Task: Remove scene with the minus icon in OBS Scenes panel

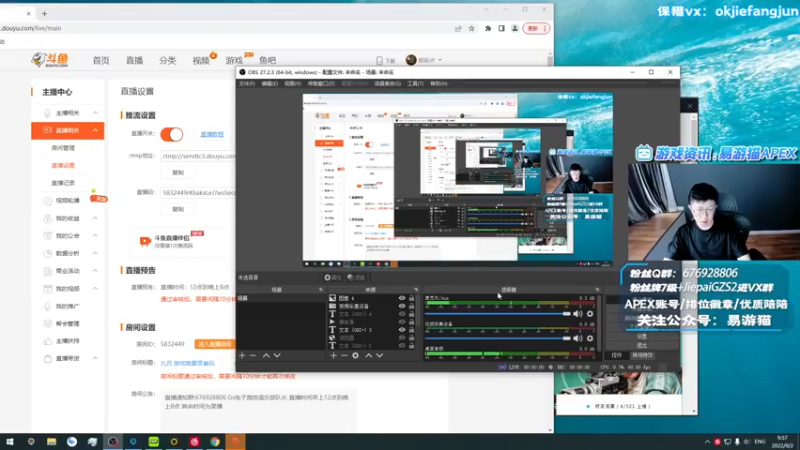Action: click(x=253, y=355)
